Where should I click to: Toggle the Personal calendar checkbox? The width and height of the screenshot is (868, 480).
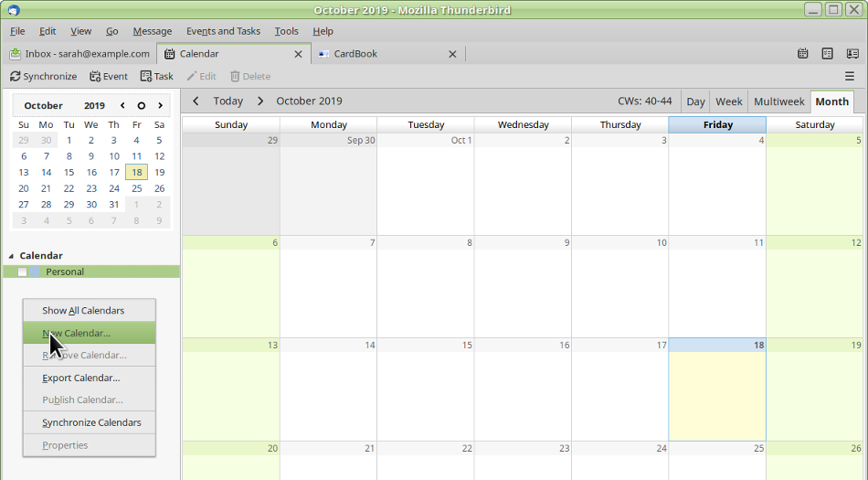23,272
